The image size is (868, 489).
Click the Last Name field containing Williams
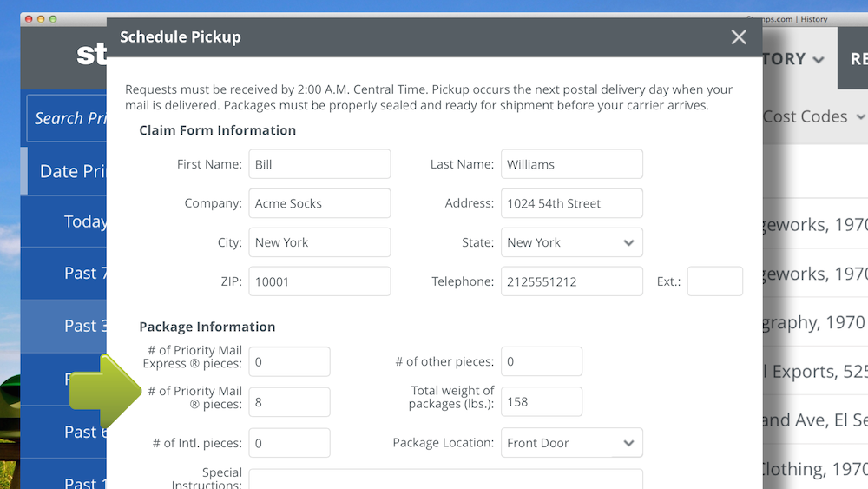click(571, 164)
